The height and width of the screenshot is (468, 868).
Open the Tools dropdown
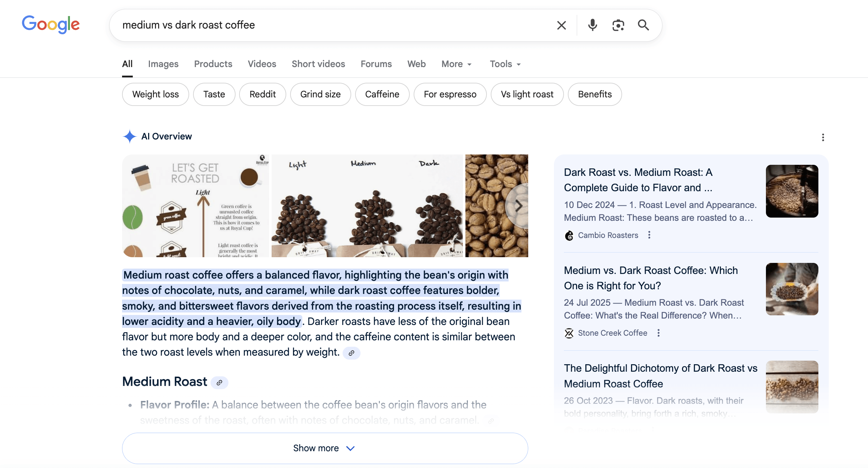coord(505,64)
